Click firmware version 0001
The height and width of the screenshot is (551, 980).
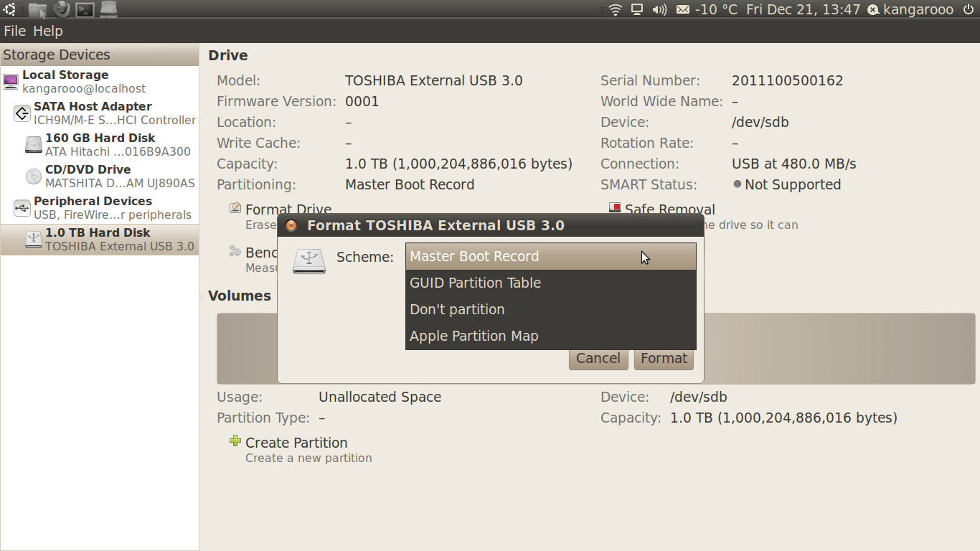[x=362, y=101]
